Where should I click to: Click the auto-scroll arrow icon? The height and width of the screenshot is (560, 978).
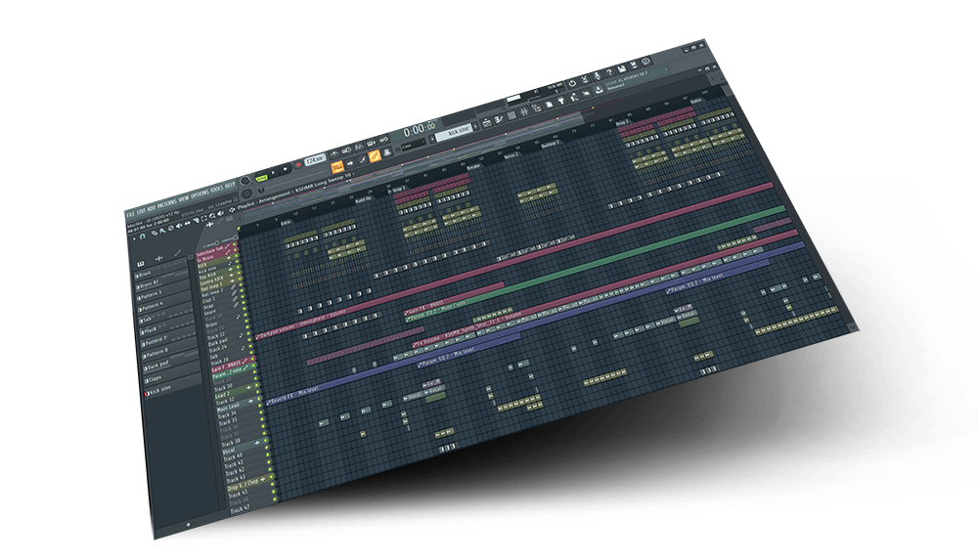(x=349, y=163)
